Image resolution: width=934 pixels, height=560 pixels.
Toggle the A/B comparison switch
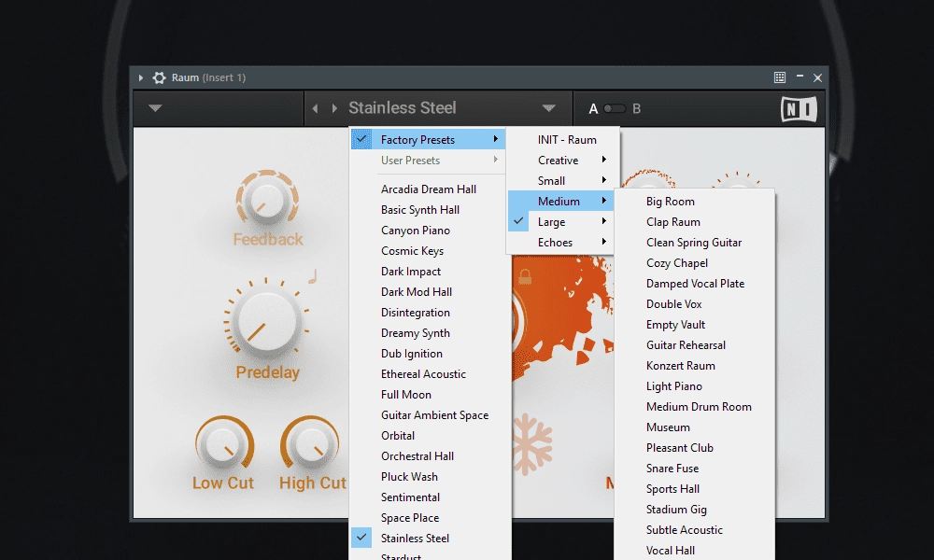(x=615, y=109)
